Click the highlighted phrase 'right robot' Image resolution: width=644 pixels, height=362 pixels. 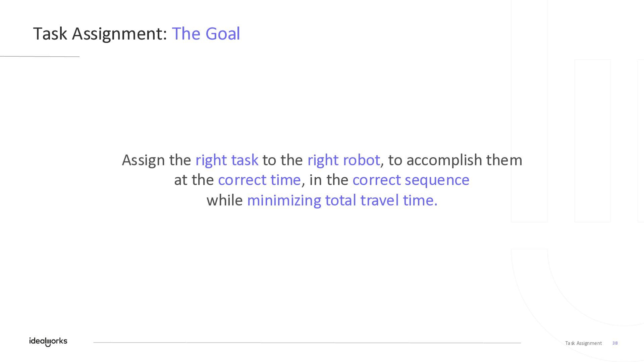click(x=343, y=160)
